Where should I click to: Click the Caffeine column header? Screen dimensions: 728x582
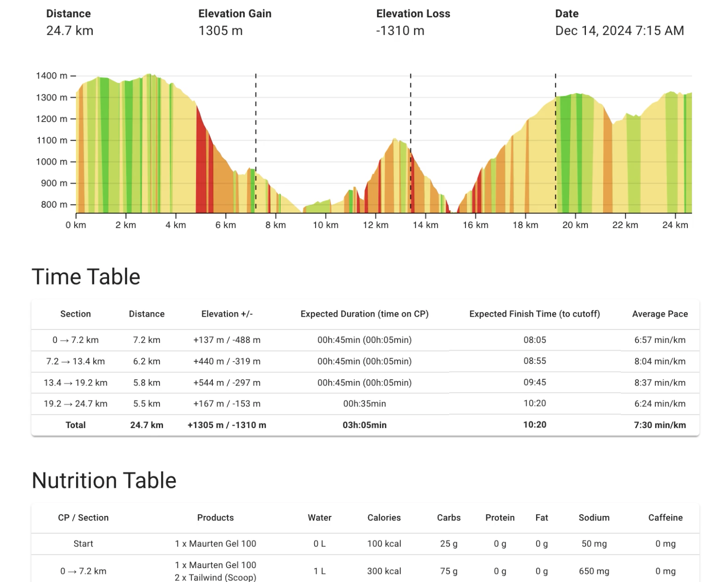665,517
